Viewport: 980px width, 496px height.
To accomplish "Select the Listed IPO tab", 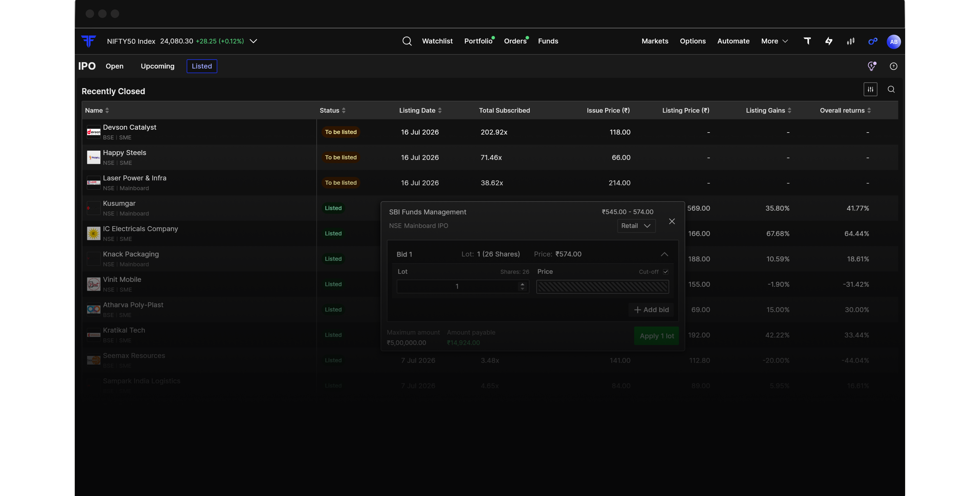I will point(202,66).
